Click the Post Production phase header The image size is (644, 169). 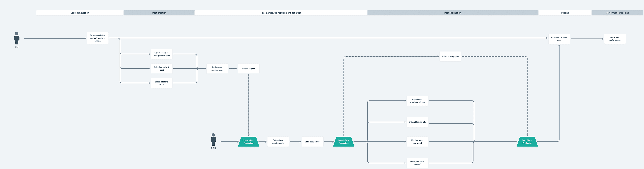(453, 13)
